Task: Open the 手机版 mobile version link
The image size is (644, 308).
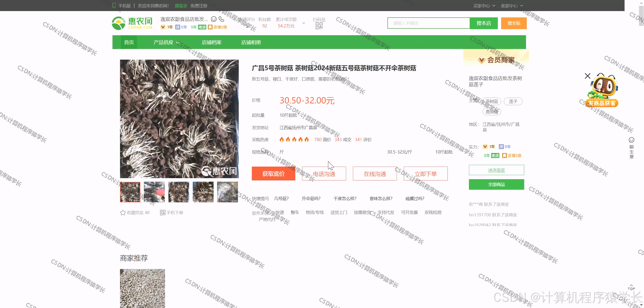Action: coord(122,6)
